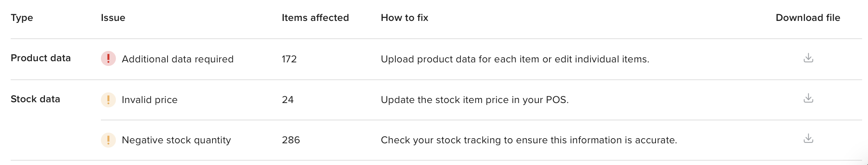
Task: Click the Type column header
Action: click(x=22, y=18)
